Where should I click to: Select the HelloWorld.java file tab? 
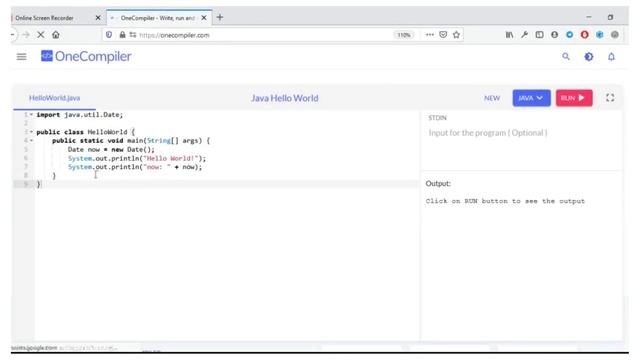click(54, 98)
